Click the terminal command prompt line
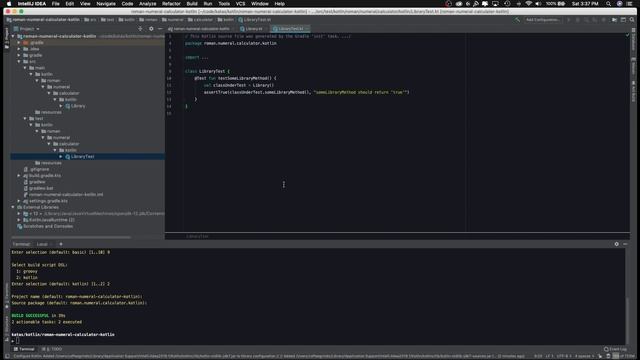640x360 pixels. [318, 340]
